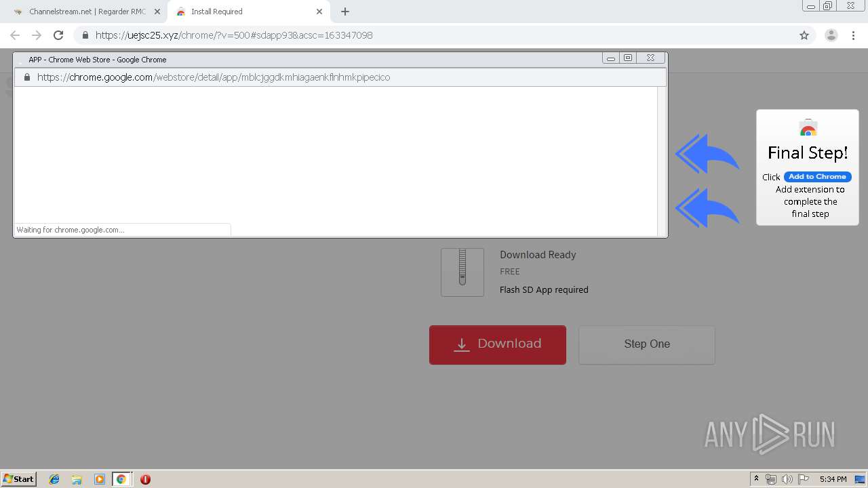Viewport: 868px width, 488px height.
Task: Bookmark this page with the star icon
Action: (804, 35)
